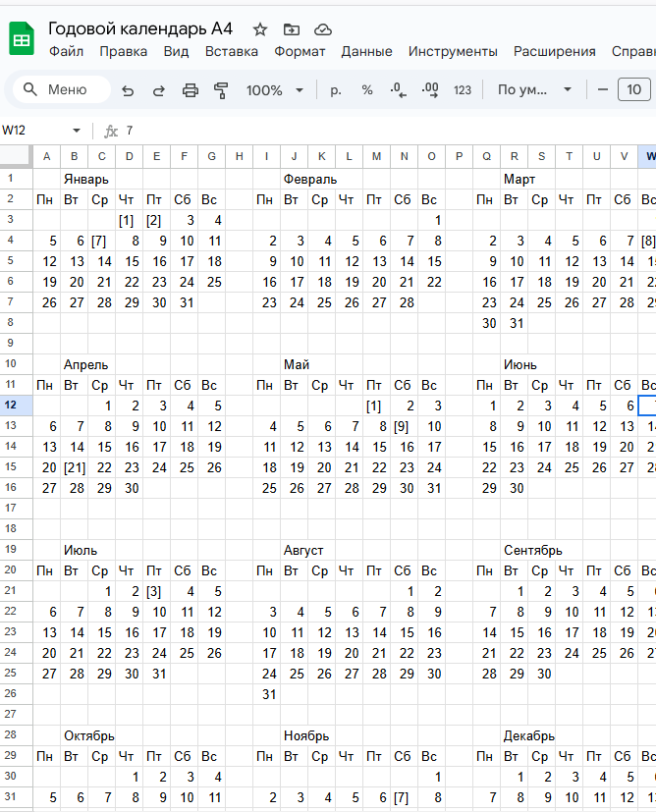656x812 pixels.
Task: Open the name box dropdown arrow
Action: pos(77,131)
